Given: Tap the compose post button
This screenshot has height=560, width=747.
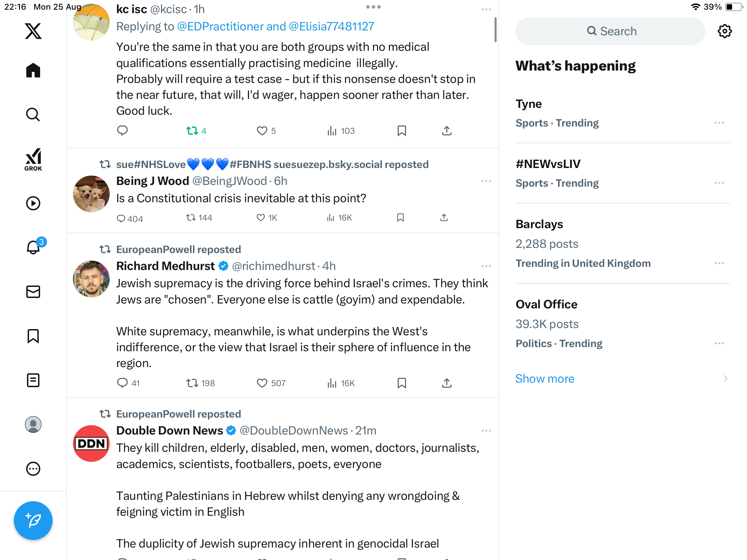Looking at the screenshot, I should (33, 520).
